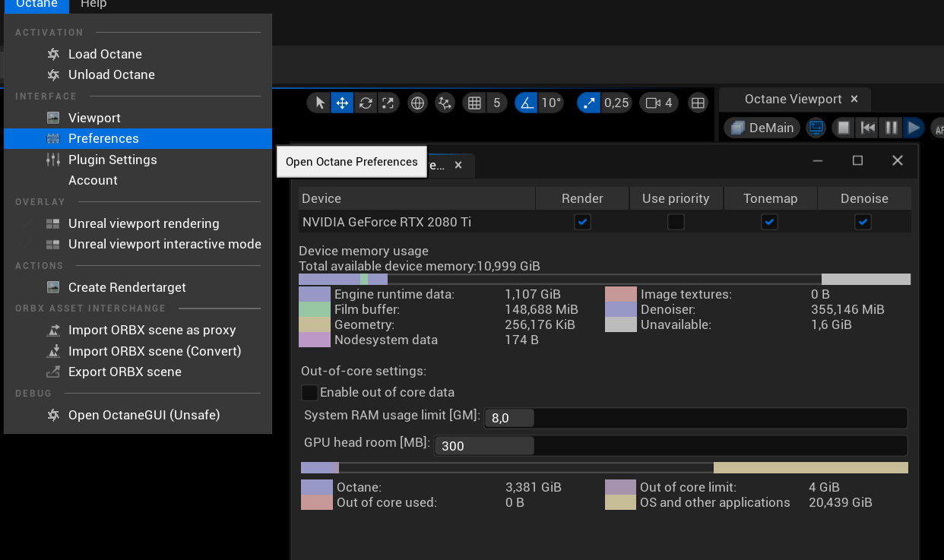Select Preferences menu item
This screenshot has width=944, height=560.
(138, 138)
